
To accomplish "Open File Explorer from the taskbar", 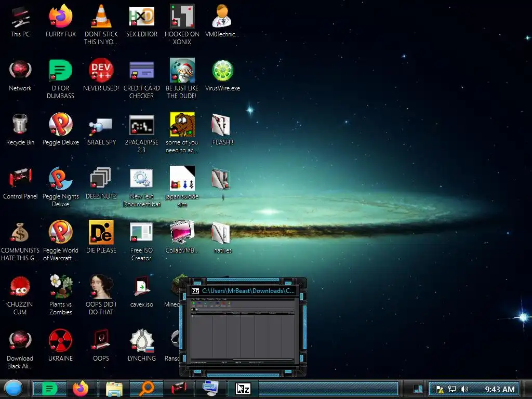I will pyautogui.click(x=114, y=389).
